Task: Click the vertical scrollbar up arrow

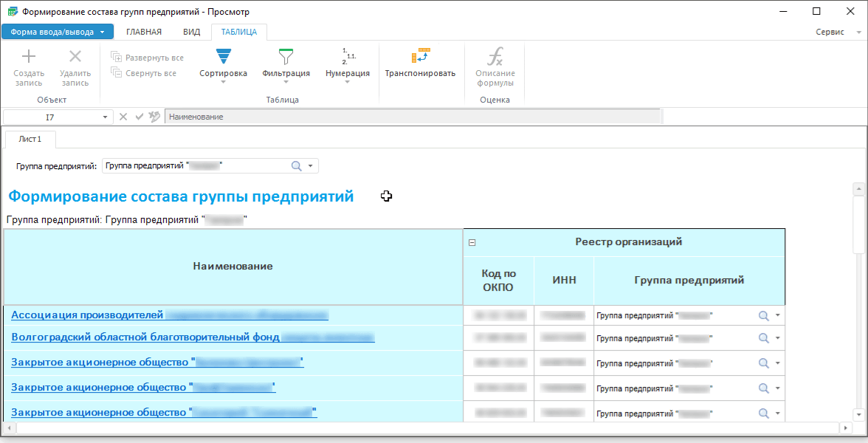Action: tap(859, 189)
